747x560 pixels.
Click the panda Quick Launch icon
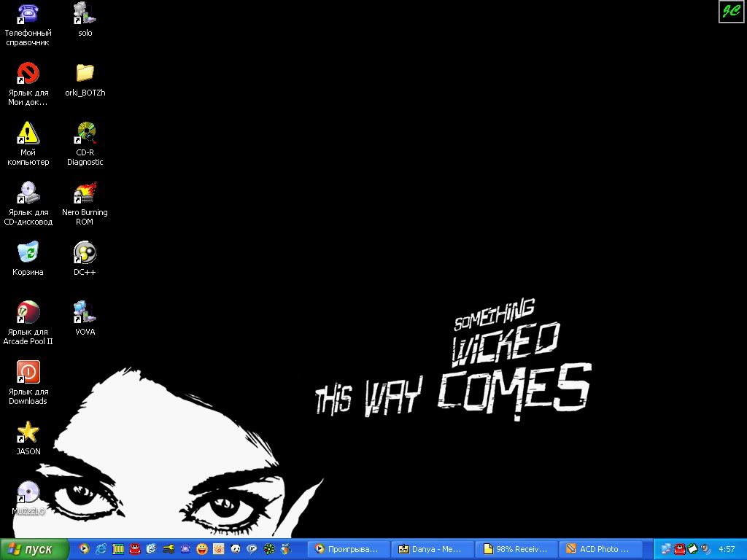[x=236, y=549]
